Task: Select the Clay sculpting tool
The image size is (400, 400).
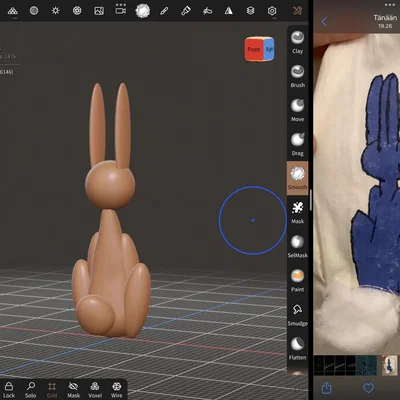Action: pos(297,42)
